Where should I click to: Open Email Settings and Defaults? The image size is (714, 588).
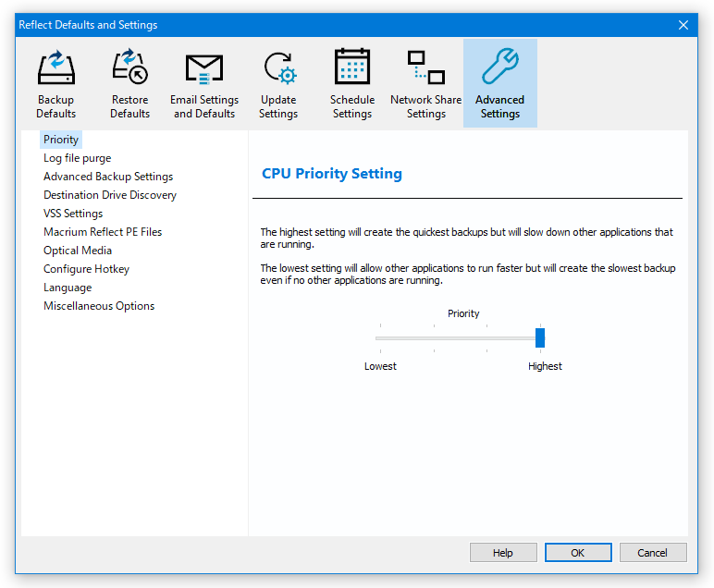[204, 83]
